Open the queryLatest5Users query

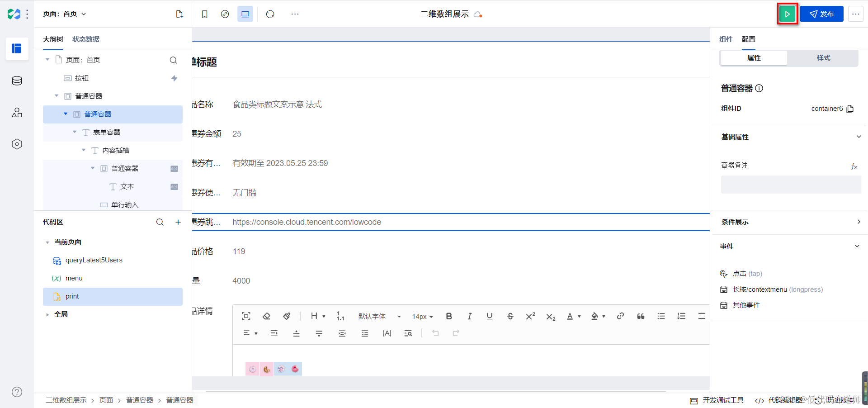(94, 260)
